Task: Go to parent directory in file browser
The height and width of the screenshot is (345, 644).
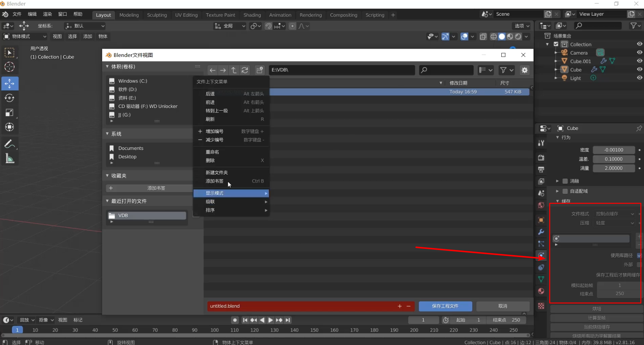Action: pos(234,70)
